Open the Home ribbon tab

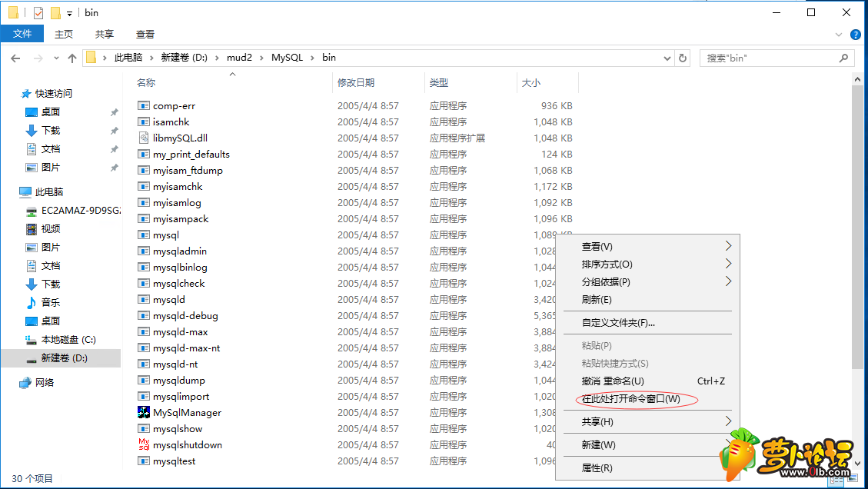[x=64, y=35]
